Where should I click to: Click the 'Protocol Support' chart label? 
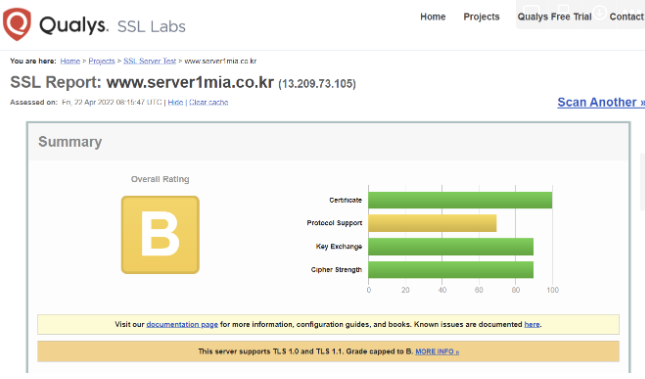(x=334, y=223)
